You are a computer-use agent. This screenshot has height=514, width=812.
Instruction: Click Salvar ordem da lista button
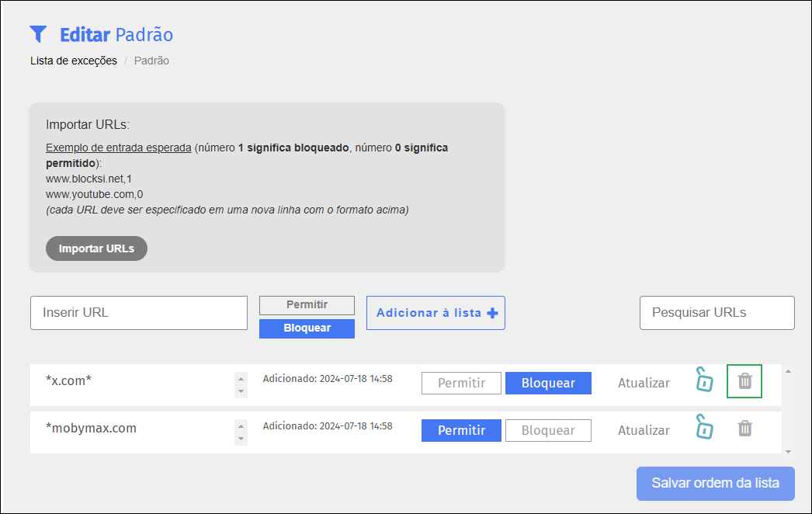(x=715, y=484)
